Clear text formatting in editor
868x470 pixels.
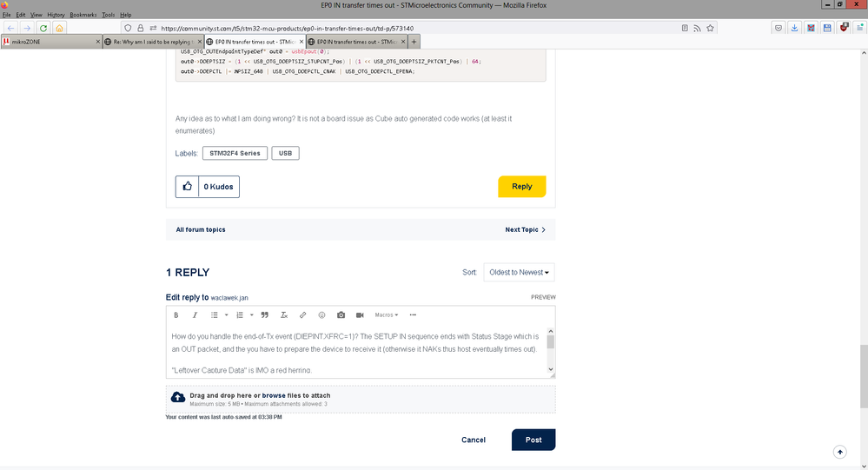point(284,315)
